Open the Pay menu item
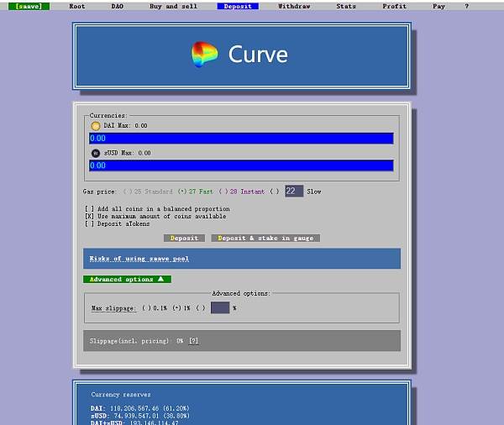The height and width of the screenshot is (425, 504). click(438, 6)
